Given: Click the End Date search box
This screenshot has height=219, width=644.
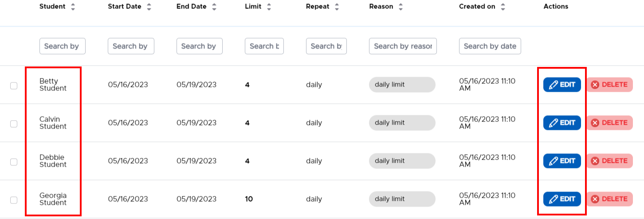Looking at the screenshot, I should (x=199, y=46).
